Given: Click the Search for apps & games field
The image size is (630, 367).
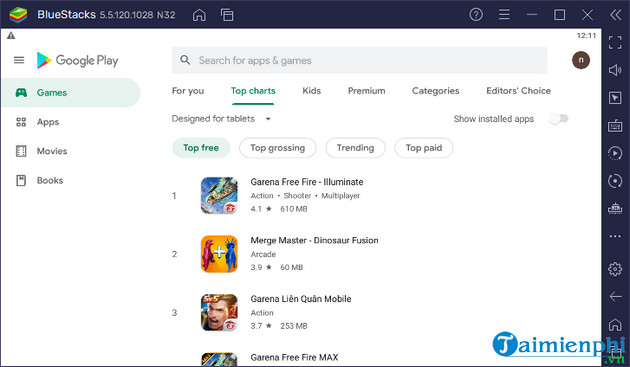Looking at the screenshot, I should pyautogui.click(x=360, y=60).
